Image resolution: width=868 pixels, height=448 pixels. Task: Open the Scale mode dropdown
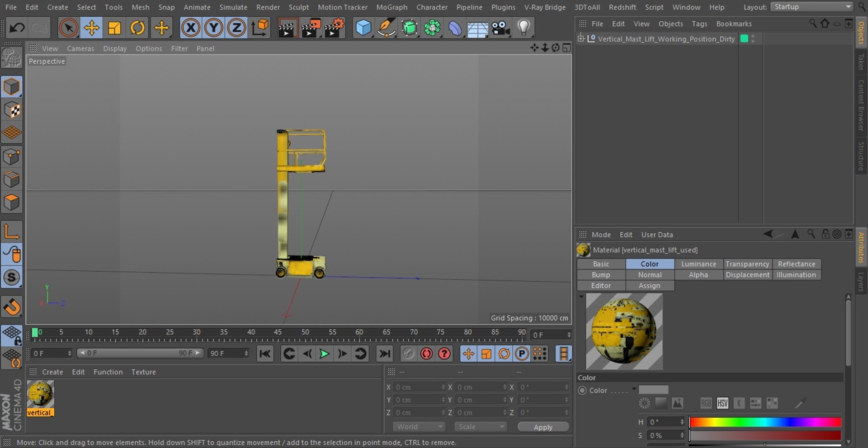[480, 427]
